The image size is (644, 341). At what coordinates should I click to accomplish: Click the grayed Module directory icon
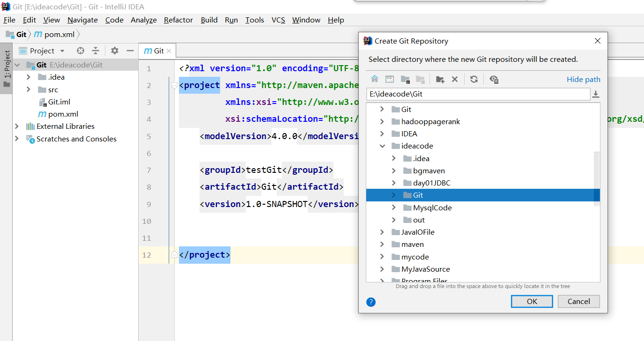point(420,79)
